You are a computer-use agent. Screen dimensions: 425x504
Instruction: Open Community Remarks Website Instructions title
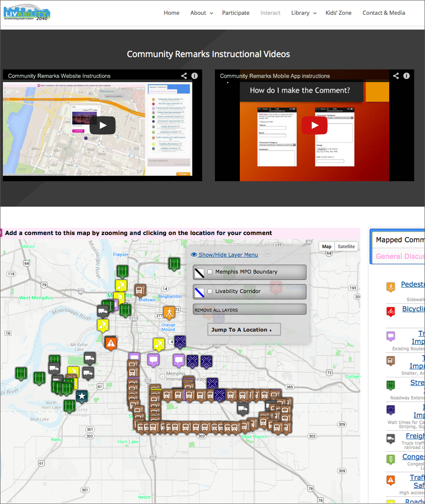[x=59, y=76]
